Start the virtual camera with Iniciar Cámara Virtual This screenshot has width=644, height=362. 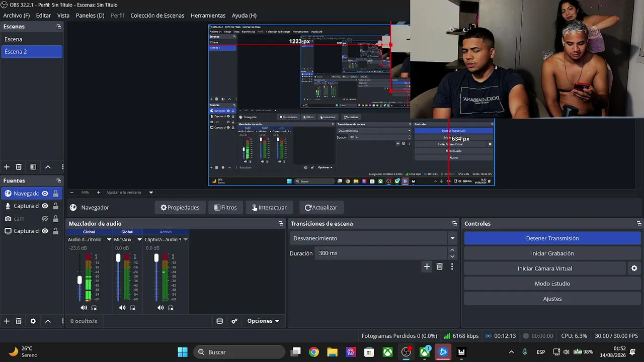(x=545, y=268)
